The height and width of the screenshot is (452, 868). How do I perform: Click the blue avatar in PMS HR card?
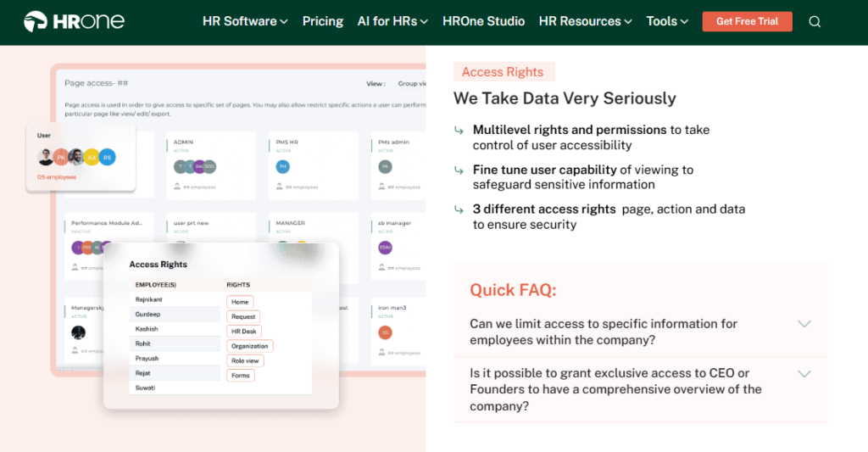(283, 166)
